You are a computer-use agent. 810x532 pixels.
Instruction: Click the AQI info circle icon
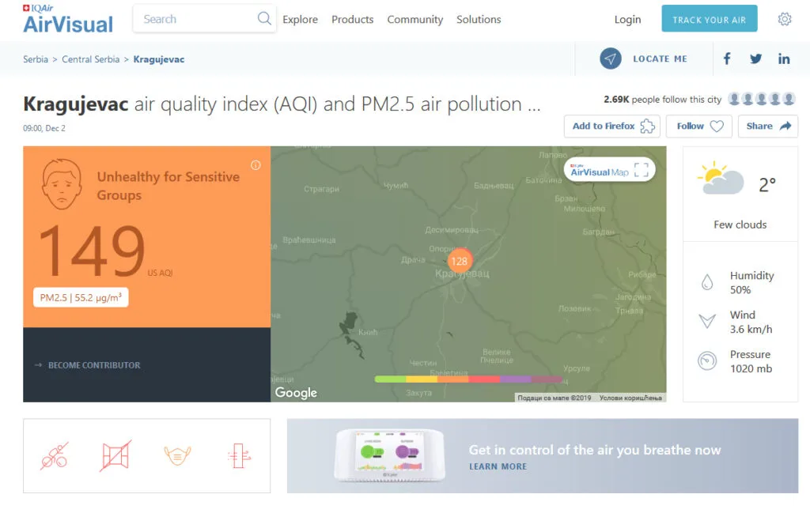tap(255, 165)
